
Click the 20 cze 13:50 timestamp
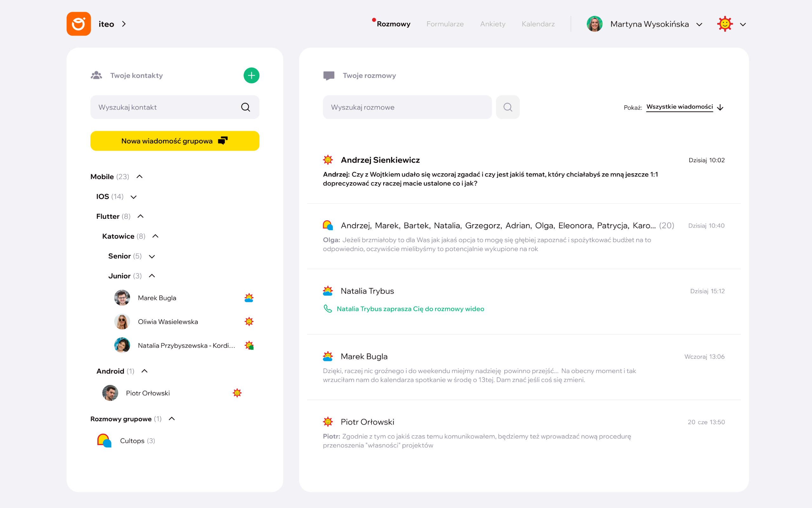coord(706,422)
